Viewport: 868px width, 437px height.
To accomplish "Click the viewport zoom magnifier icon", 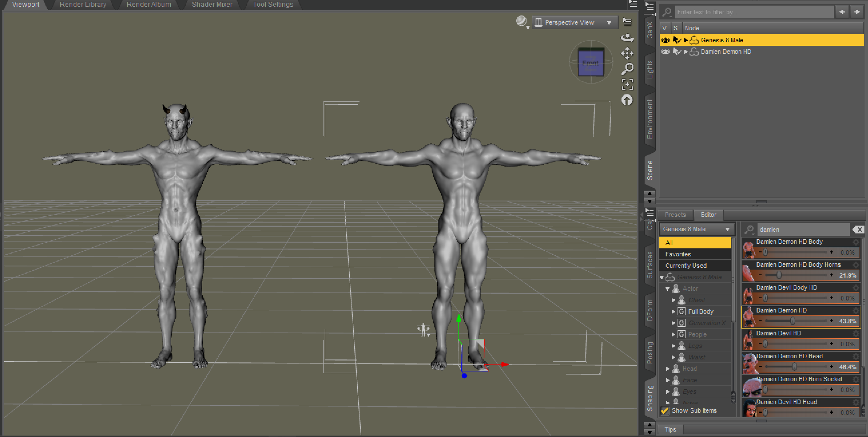I will (627, 69).
